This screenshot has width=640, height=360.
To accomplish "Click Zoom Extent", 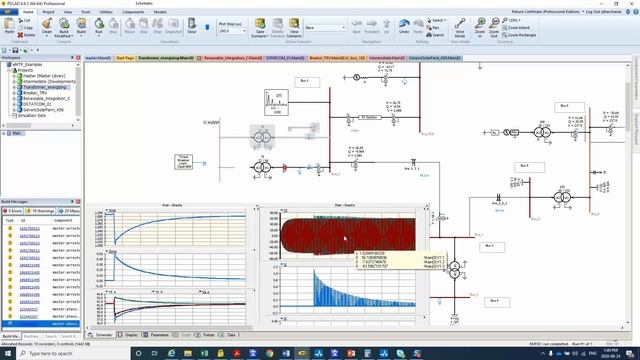I will tap(516, 28).
